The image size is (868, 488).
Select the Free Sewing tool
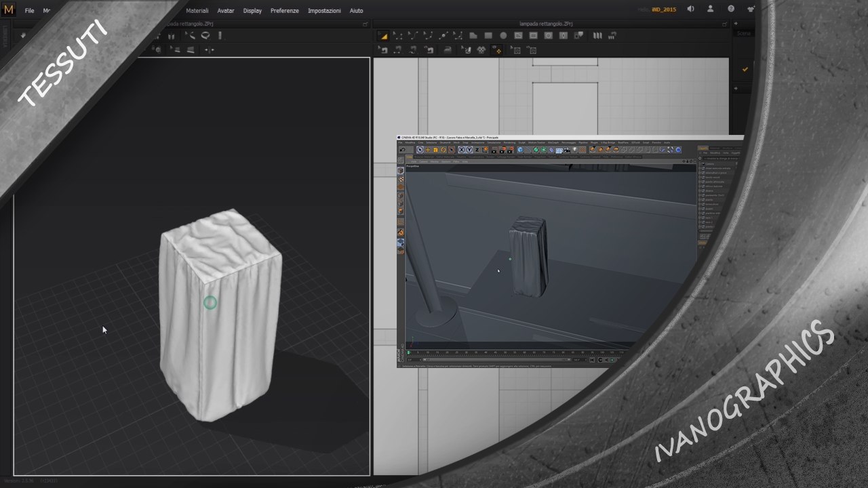[413, 50]
